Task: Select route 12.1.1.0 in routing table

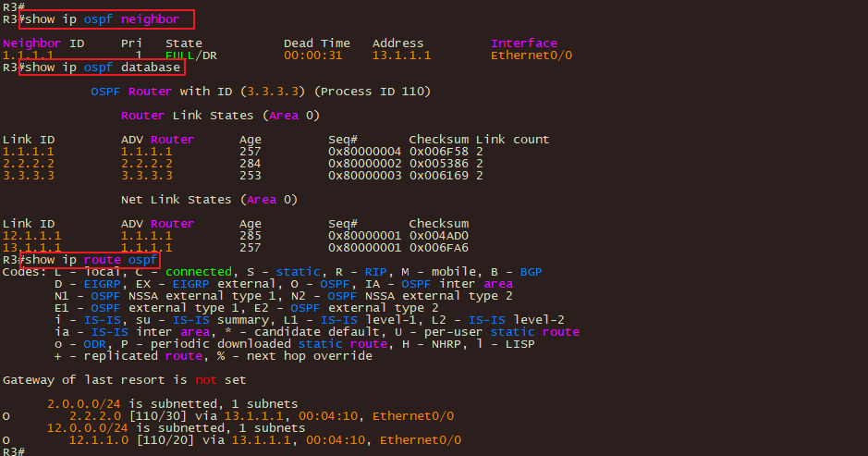Action: [x=98, y=440]
